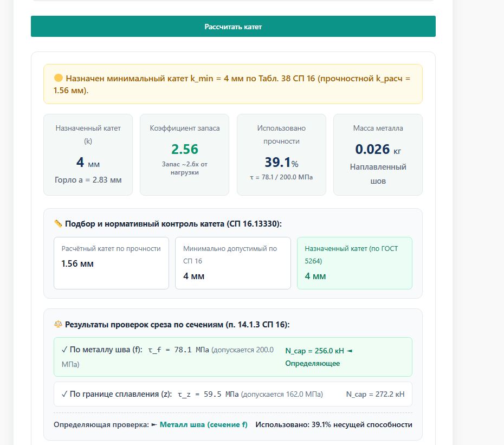Screen dimensions: 504x445
Task: Click the Коэффициент запаса label
Action: (184, 128)
